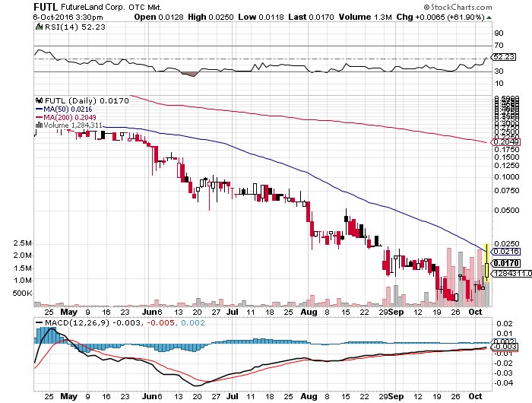532x403 pixels.
Task: Click the High 0.0250 value in header
Action: [x=211, y=17]
